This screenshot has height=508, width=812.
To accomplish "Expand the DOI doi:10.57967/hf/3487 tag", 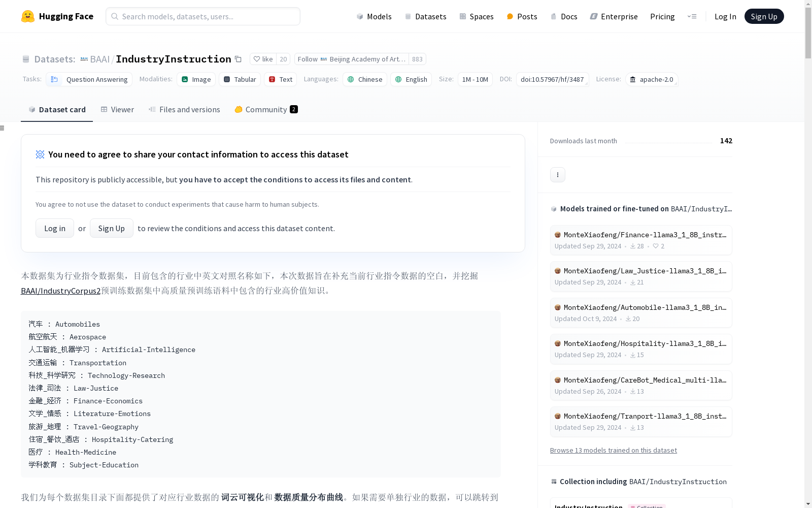I will (552, 79).
